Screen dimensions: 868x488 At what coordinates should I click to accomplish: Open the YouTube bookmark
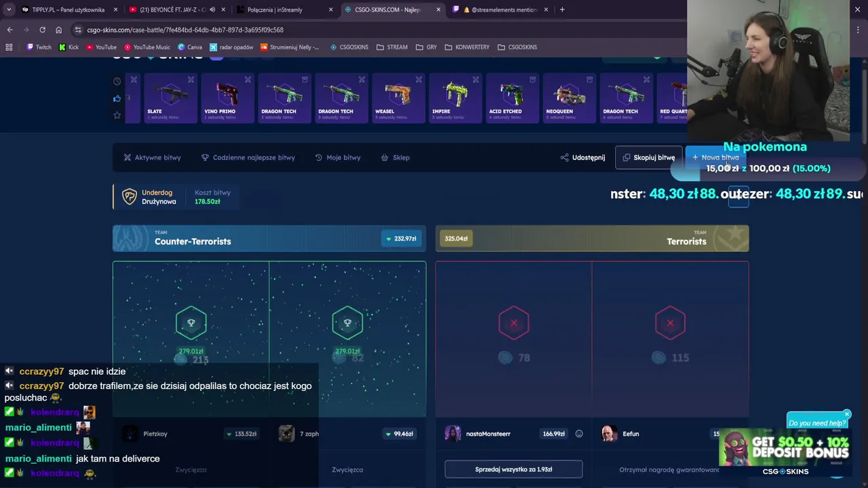point(101,47)
